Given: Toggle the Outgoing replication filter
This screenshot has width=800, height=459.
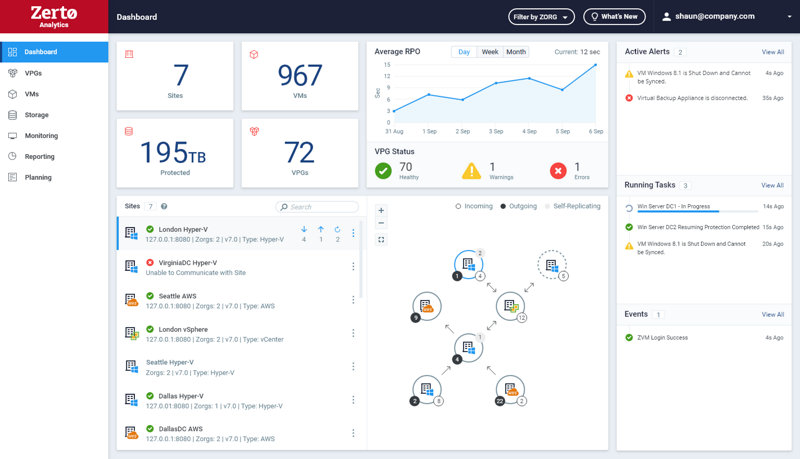Looking at the screenshot, I should click(x=518, y=206).
